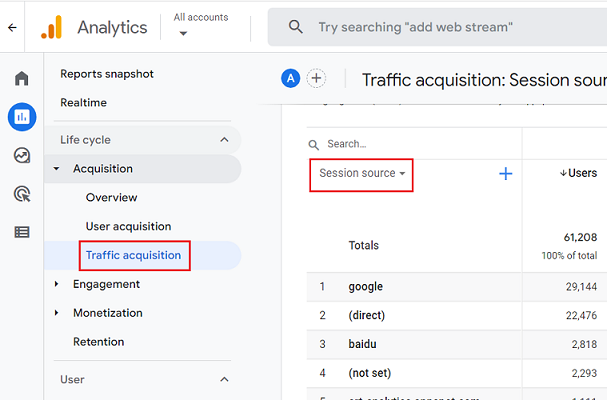This screenshot has width=607, height=400.
Task: Select the Reports bar chart icon
Action: pos(21,117)
